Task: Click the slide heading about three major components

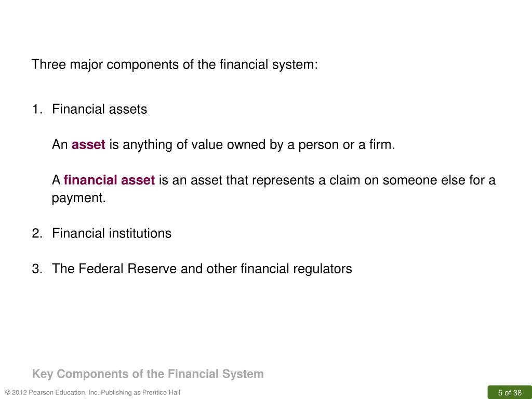Action: tap(175, 64)
